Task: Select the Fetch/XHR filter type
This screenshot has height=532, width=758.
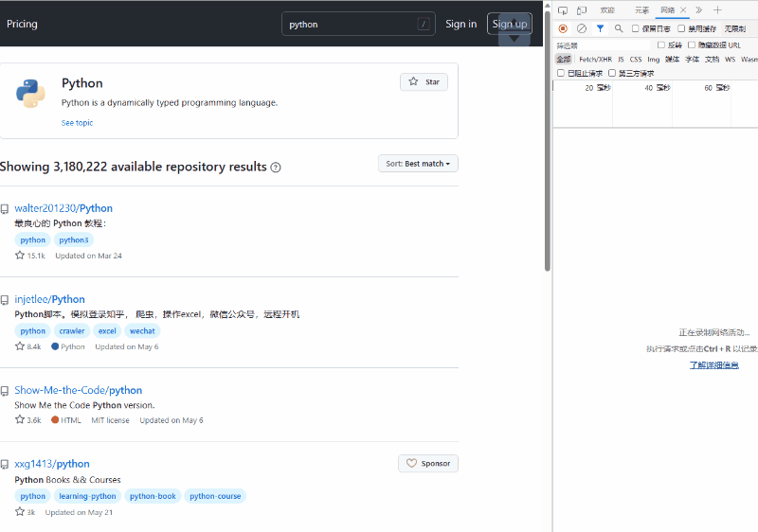Action: point(595,59)
